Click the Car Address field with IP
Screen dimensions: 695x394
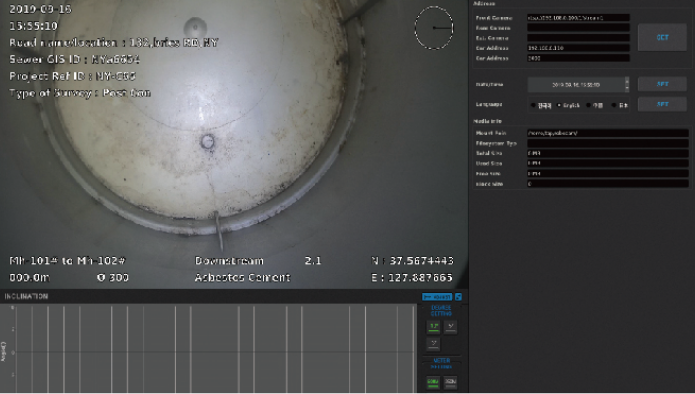pyautogui.click(x=578, y=48)
